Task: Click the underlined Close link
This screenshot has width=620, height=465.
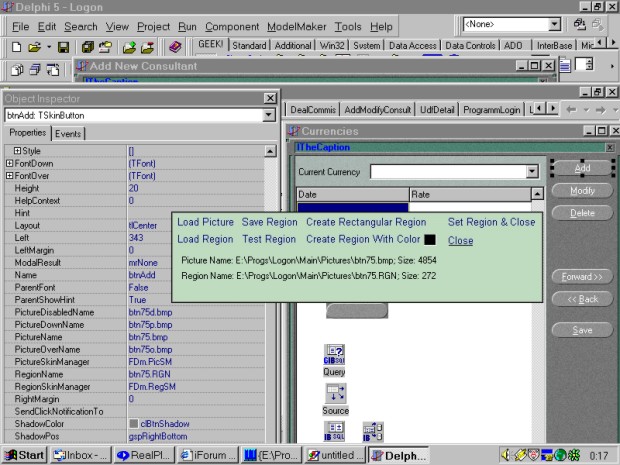Action: pos(461,240)
